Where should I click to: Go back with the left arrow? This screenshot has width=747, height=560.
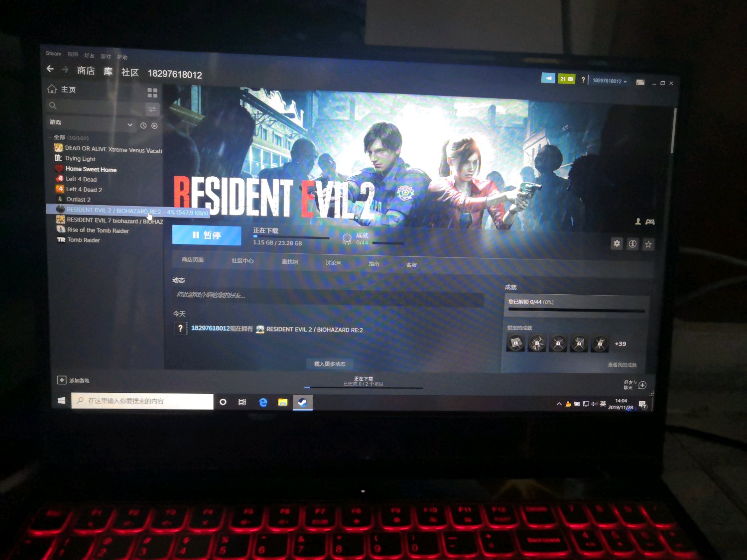pyautogui.click(x=50, y=69)
